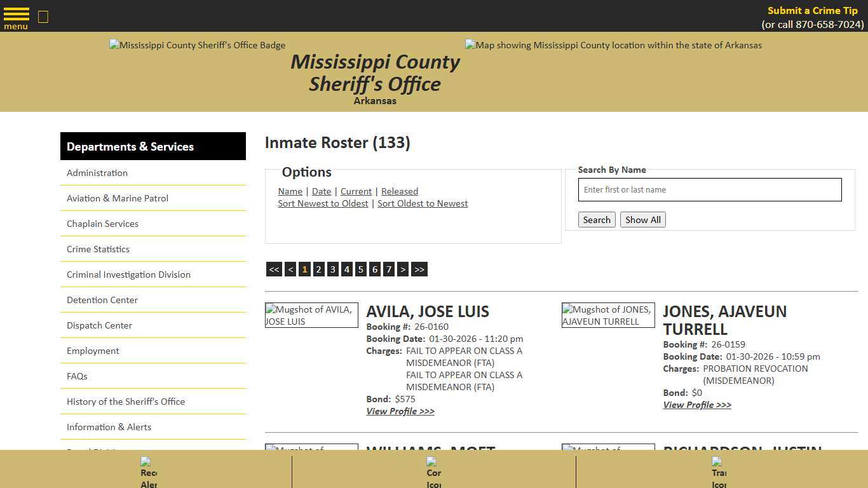The image size is (868, 488).
Task: Select Administration from the Departments sidebar
Action: 97,173
